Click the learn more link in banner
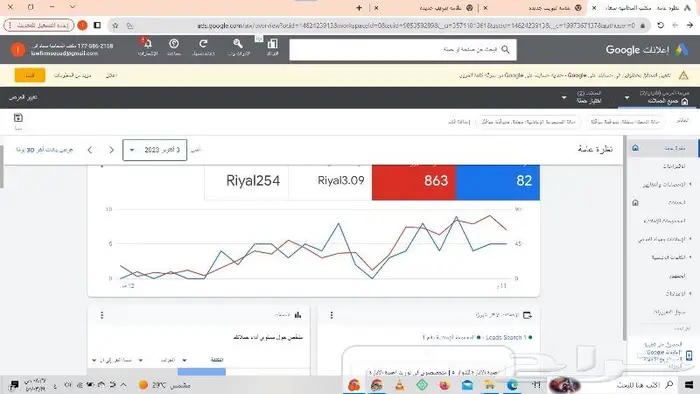700x394 pixels. pos(73,75)
